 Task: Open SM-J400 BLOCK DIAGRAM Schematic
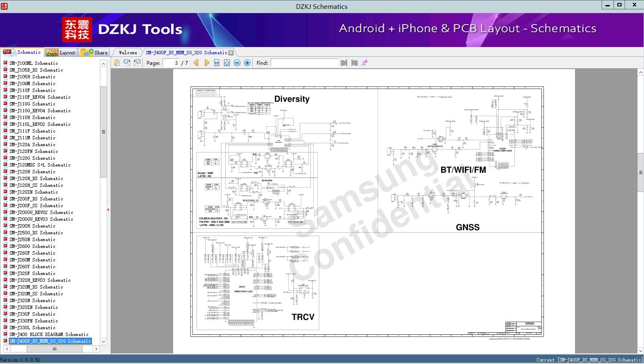pos(49,334)
